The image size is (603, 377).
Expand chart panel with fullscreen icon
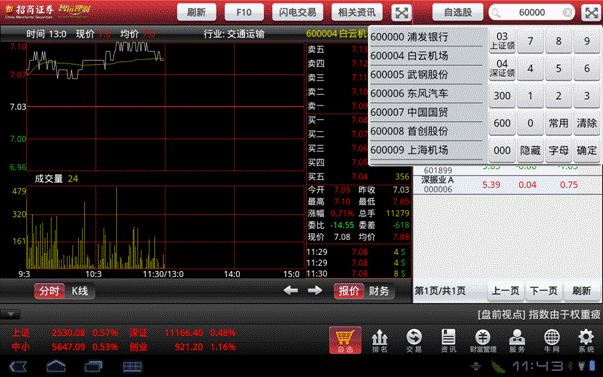[401, 13]
